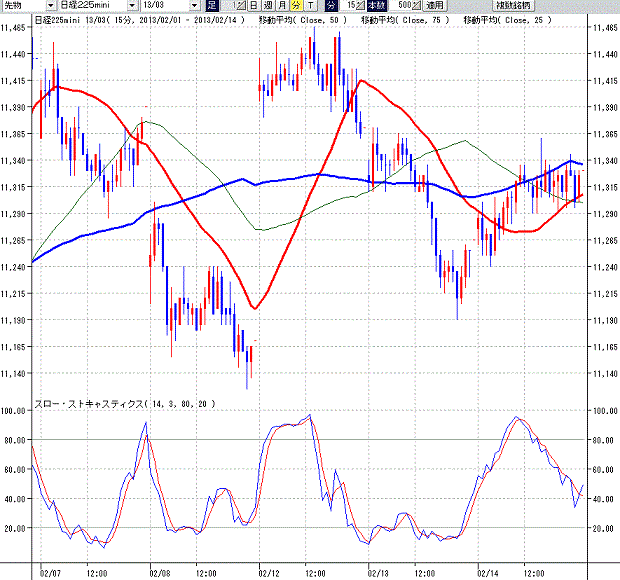620x580 pixels.
Task: Click the 移動平均( Close, 25 ) legend label
Action: [x=508, y=20]
